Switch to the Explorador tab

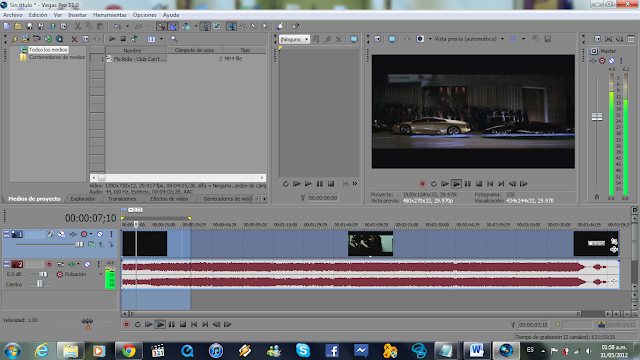pyautogui.click(x=82, y=199)
